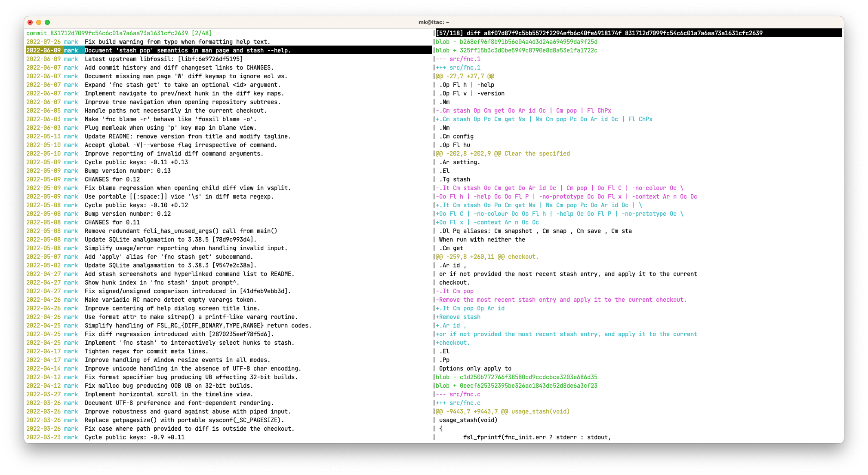868x475 pixels.
Task: Click the 'CHANGES for 0.12' commit row
Action: (x=112, y=179)
